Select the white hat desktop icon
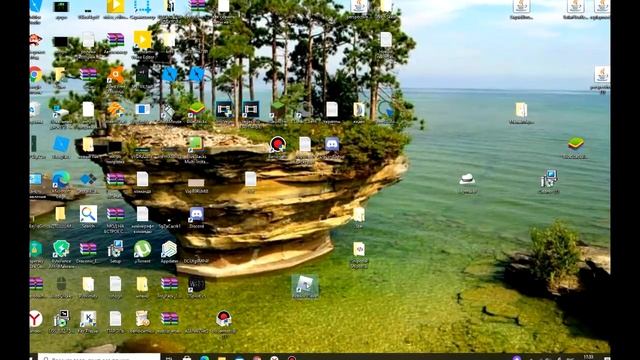640x360 pixels. (x=467, y=179)
